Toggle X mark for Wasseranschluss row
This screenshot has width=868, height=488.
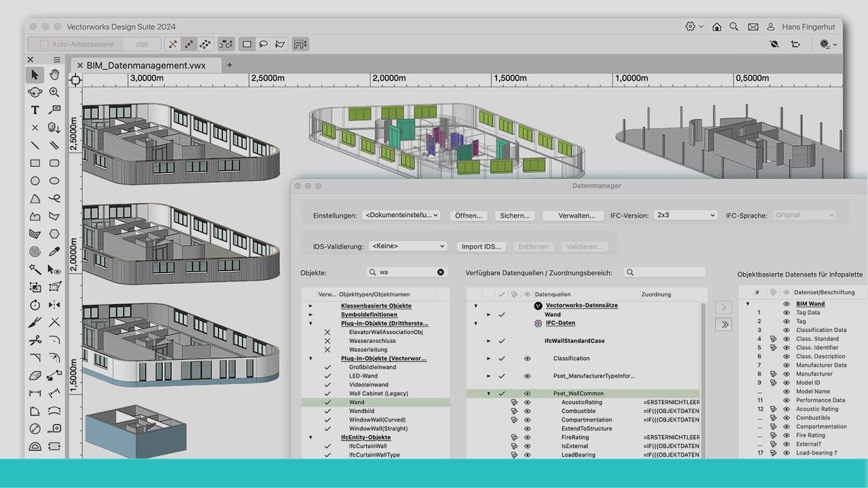(328, 341)
